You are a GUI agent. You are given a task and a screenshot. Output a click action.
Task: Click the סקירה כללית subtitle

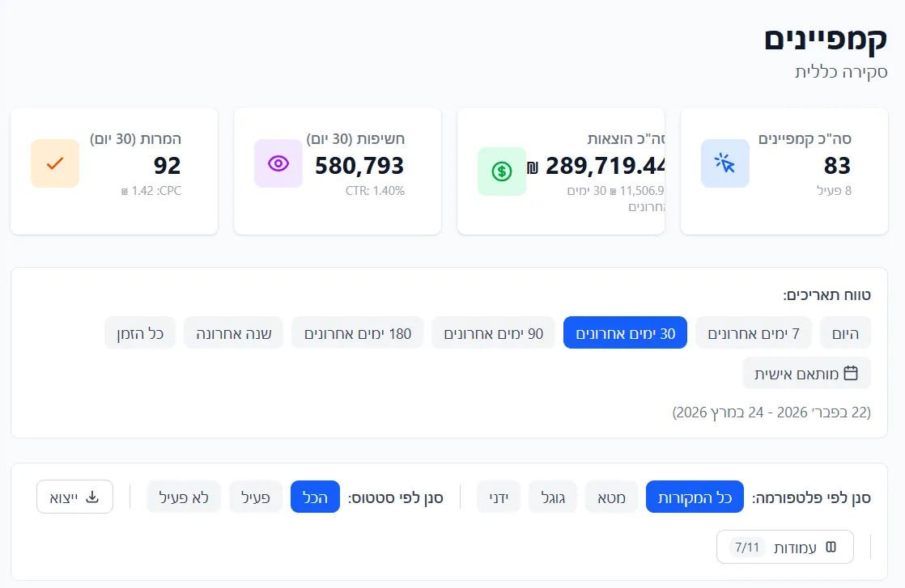(x=841, y=72)
